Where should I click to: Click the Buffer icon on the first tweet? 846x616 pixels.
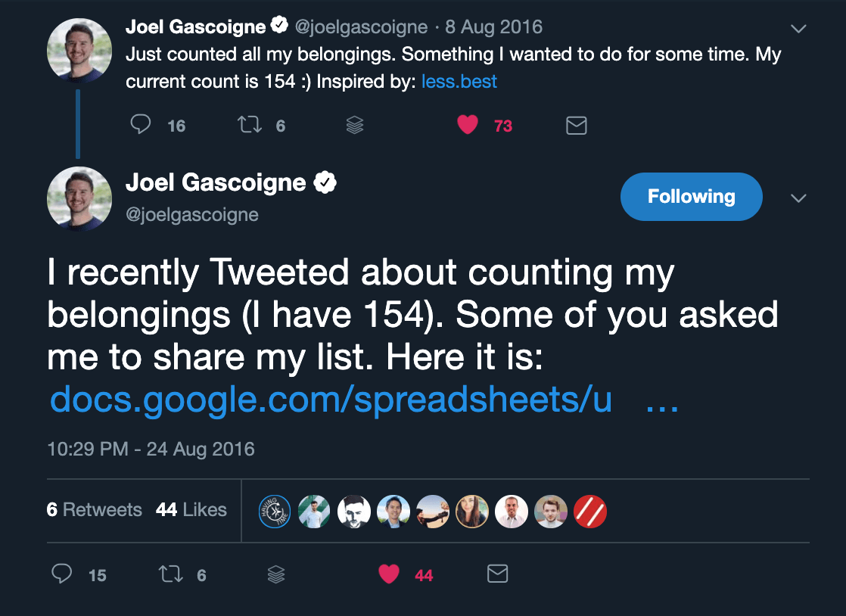355,126
